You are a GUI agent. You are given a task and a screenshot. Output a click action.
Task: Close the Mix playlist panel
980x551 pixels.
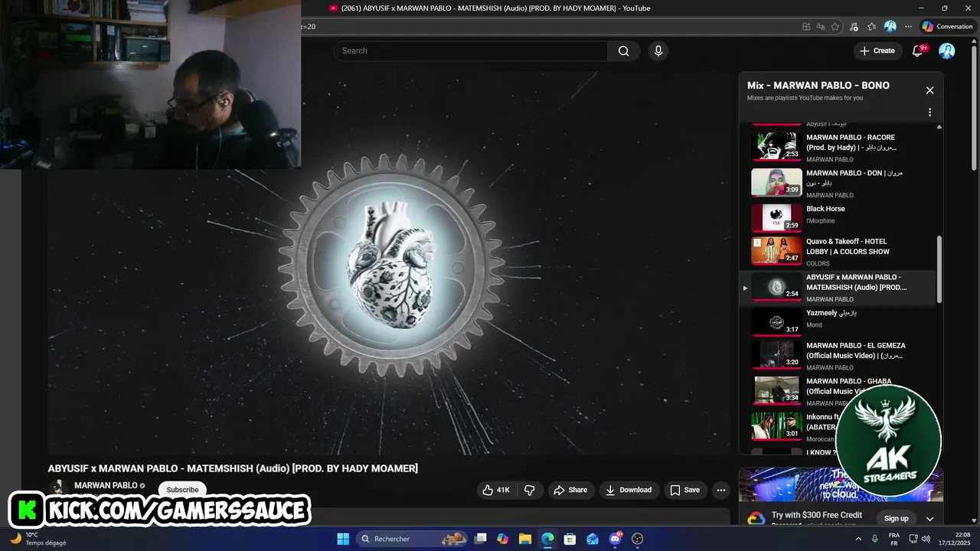point(929,90)
